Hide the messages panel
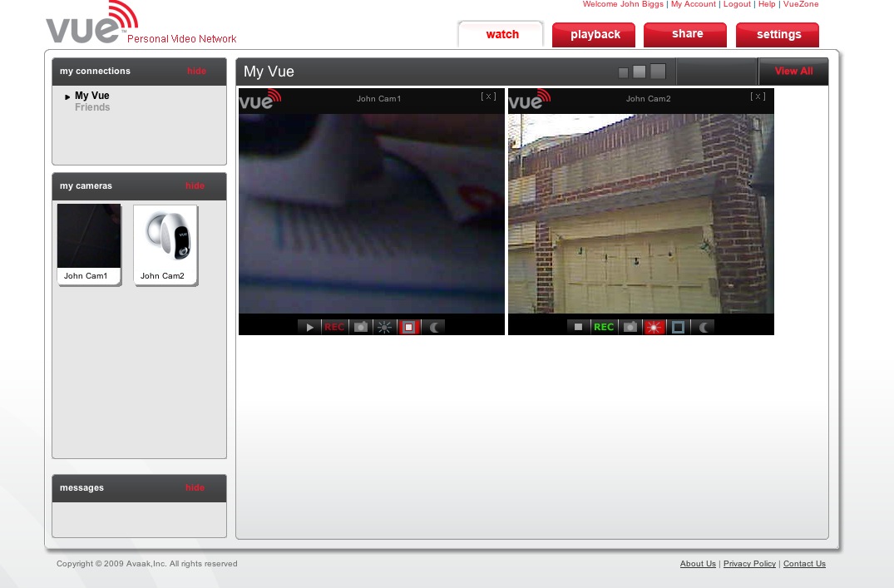 195,487
